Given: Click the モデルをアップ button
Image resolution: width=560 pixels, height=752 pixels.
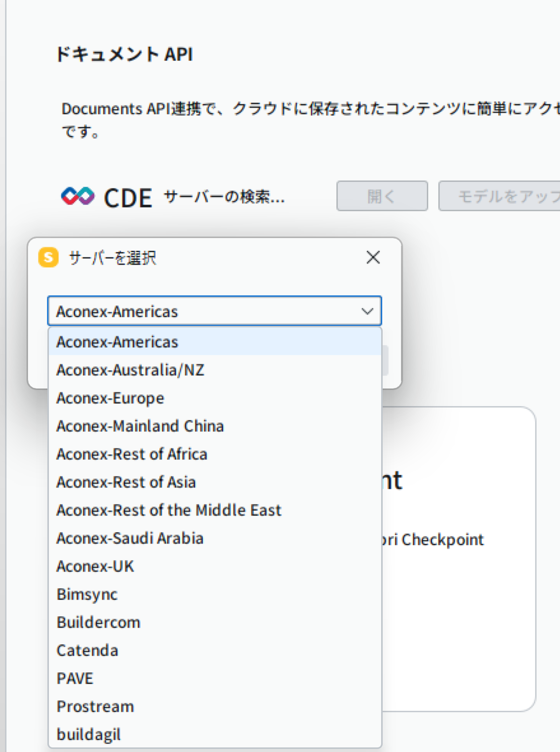Looking at the screenshot, I should 500,196.
